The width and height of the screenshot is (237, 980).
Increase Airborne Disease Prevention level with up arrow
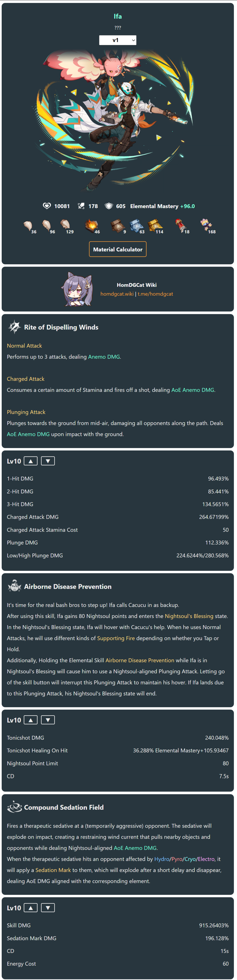(x=31, y=720)
